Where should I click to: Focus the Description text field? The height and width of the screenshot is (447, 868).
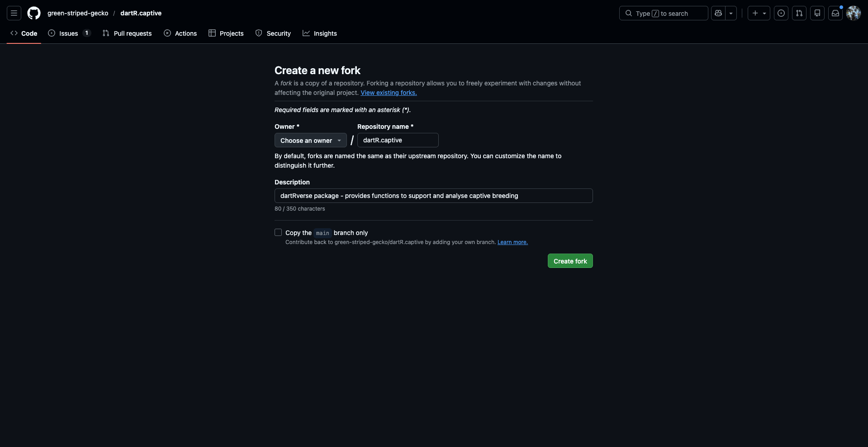[433, 196]
